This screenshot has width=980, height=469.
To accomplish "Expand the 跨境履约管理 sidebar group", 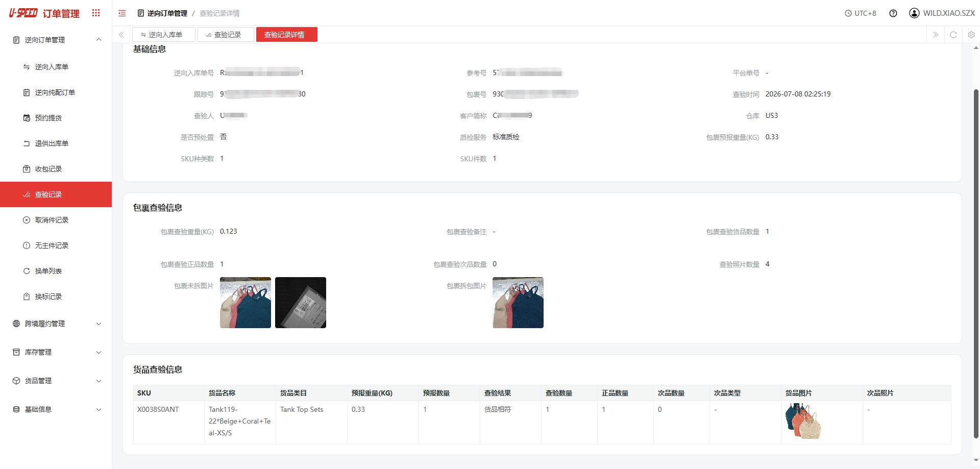I will pyautogui.click(x=56, y=324).
